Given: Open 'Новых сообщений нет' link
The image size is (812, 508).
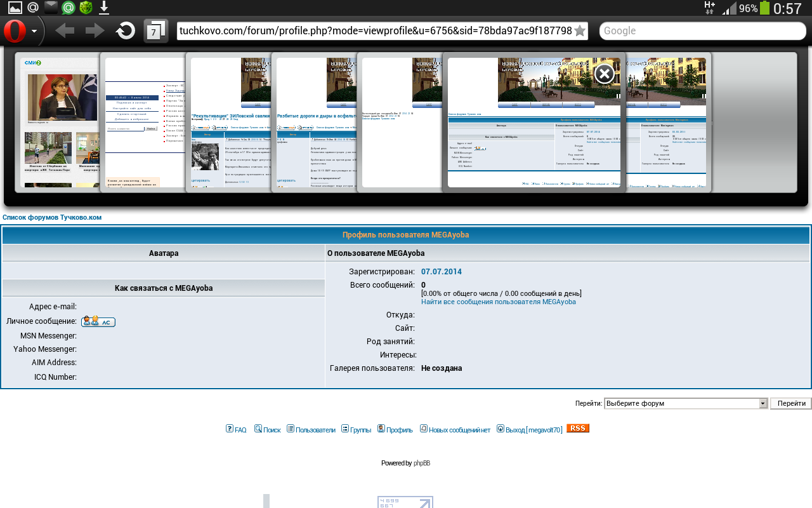Looking at the screenshot, I should pos(455,429).
